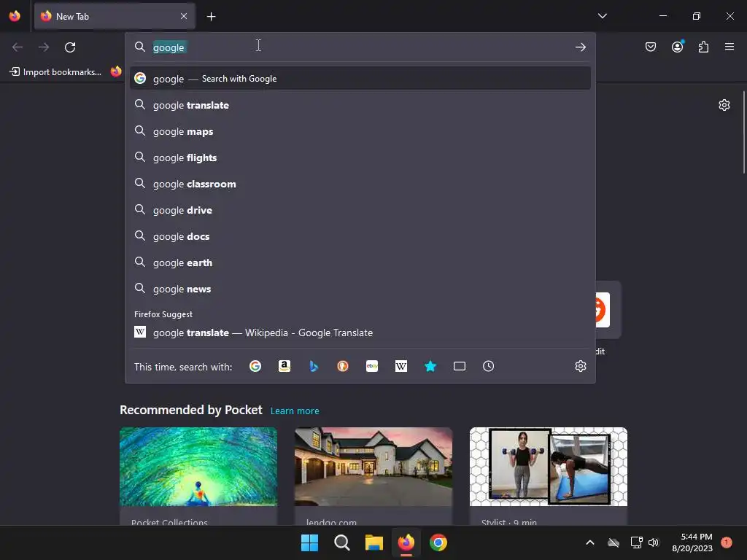Select the google drive suggestion
The width and height of the screenshot is (747, 560).
pos(360,210)
